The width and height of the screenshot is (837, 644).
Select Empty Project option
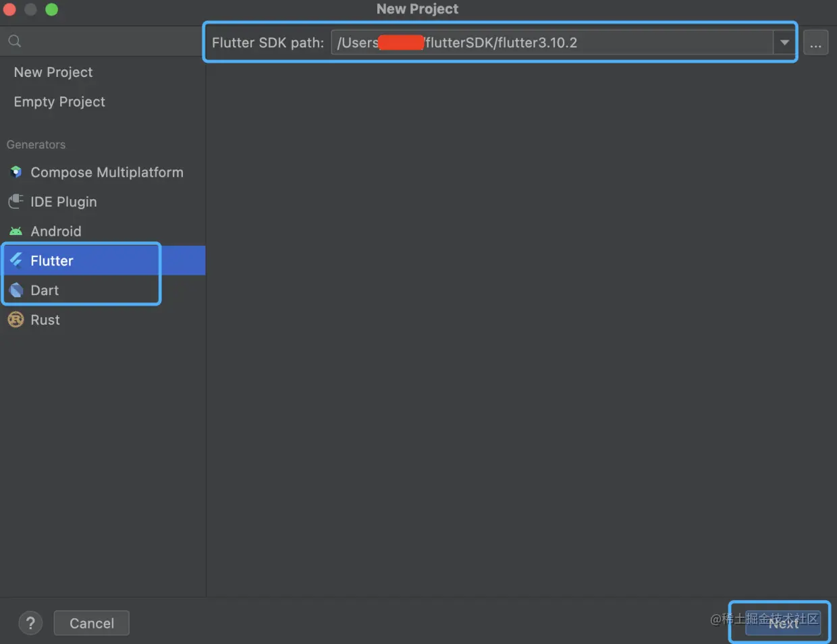coord(103,102)
